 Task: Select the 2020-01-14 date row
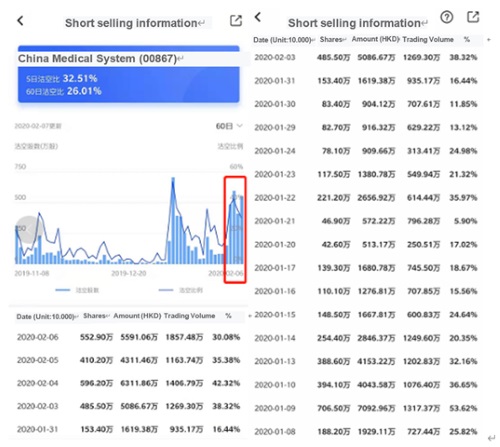[366, 338]
